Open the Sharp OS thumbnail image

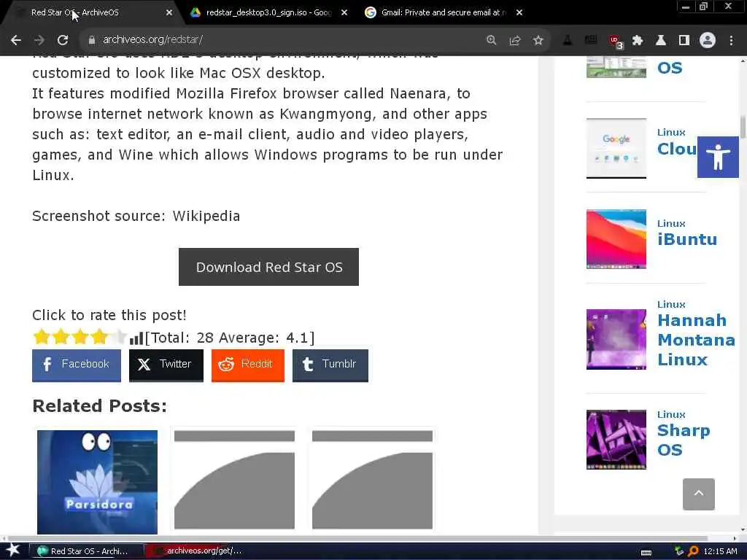point(616,440)
